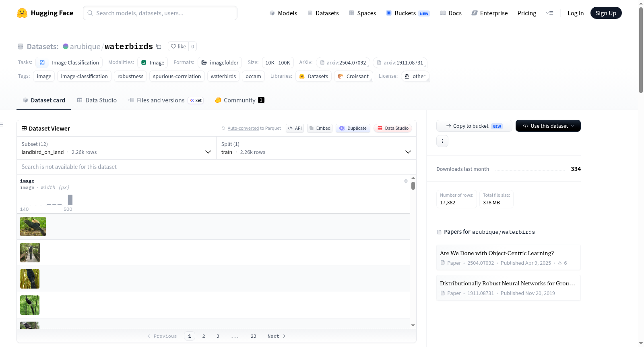Image resolution: width=644 pixels, height=347 pixels.
Task: Click the page vertical scrollbar
Action: click(641, 50)
